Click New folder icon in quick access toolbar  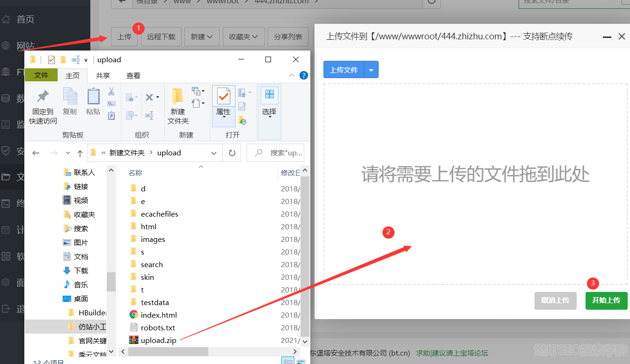(63, 60)
